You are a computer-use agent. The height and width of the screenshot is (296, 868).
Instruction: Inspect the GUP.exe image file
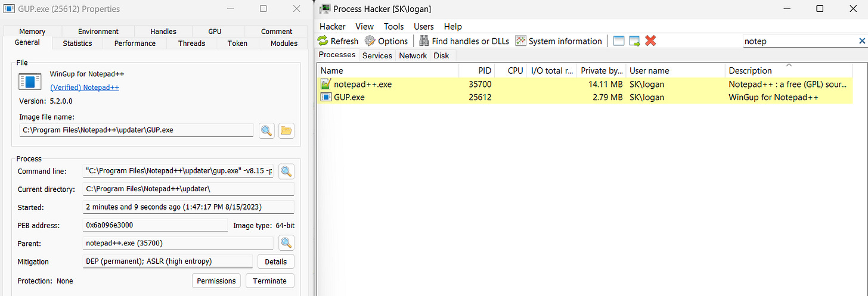[266, 130]
